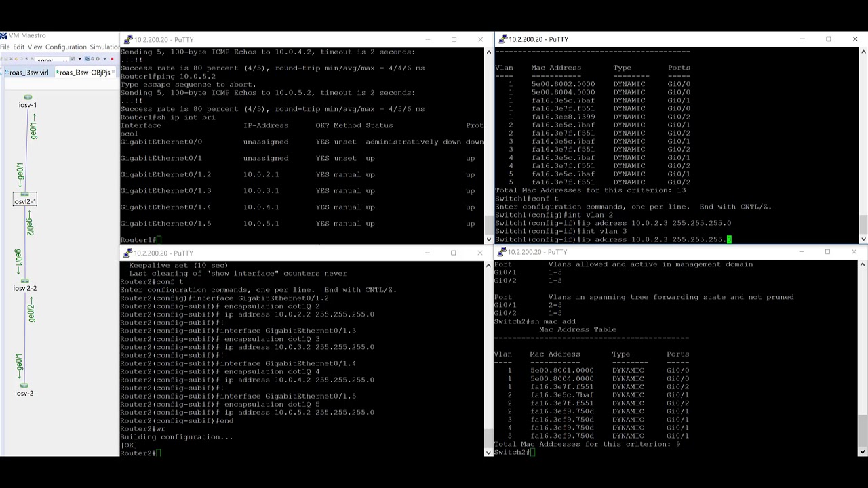Click the green cursor in Switch1 terminal

tap(729, 239)
